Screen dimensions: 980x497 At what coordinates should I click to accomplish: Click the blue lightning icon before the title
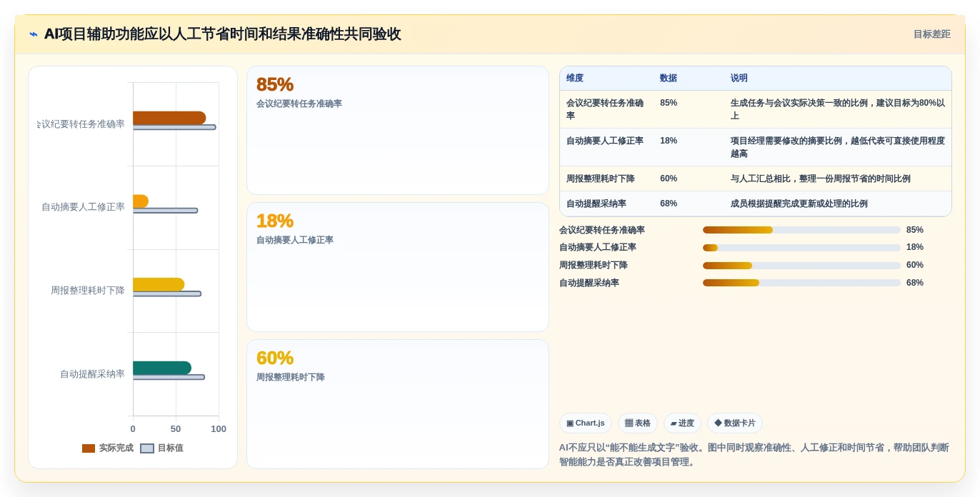click(34, 34)
